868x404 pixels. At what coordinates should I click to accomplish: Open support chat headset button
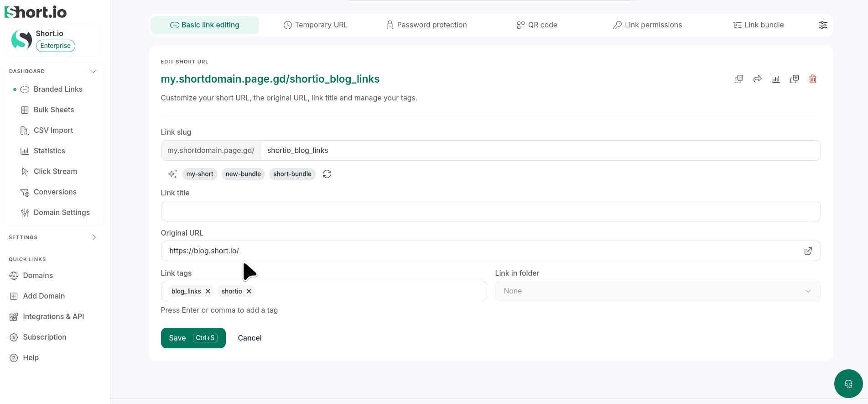coord(848,384)
